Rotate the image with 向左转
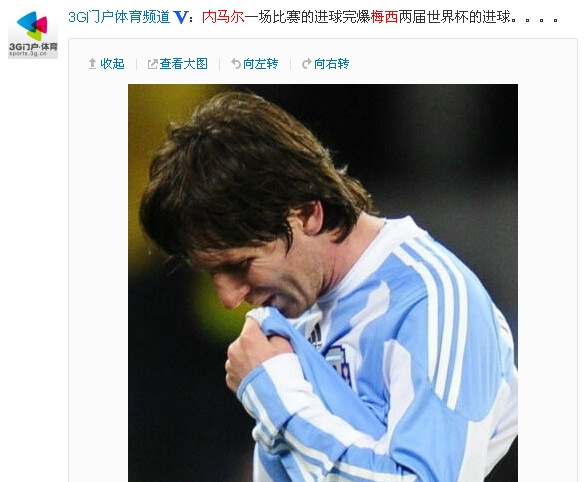The image size is (587, 482). pyautogui.click(x=261, y=64)
